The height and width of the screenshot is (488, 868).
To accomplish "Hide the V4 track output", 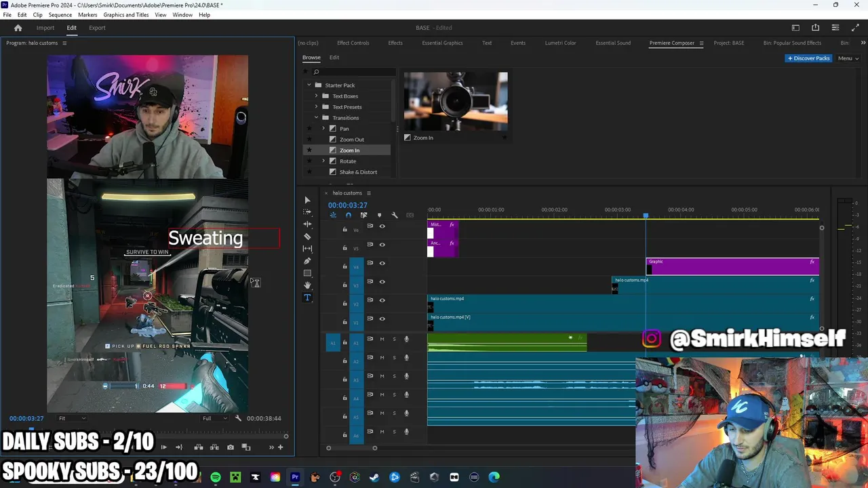I will pyautogui.click(x=382, y=263).
